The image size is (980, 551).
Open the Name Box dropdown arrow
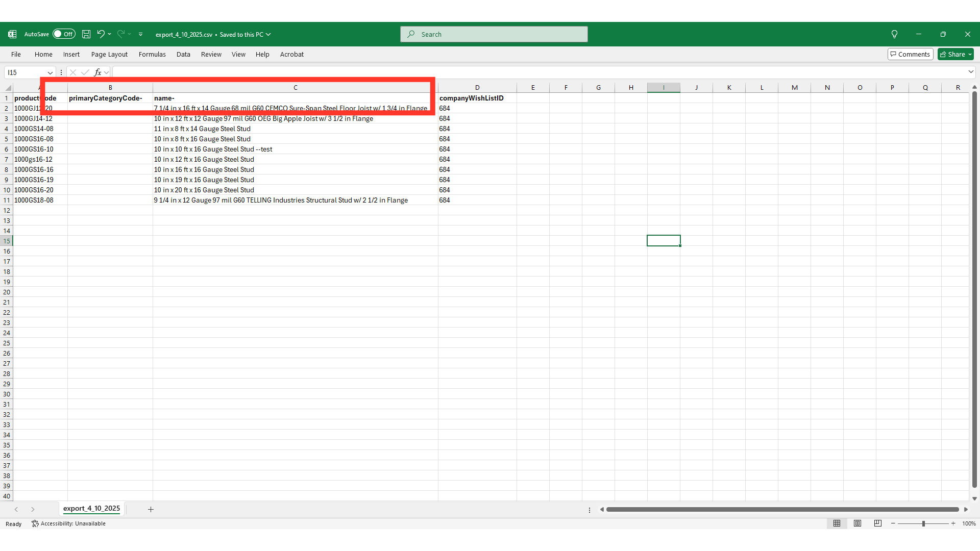coord(50,72)
